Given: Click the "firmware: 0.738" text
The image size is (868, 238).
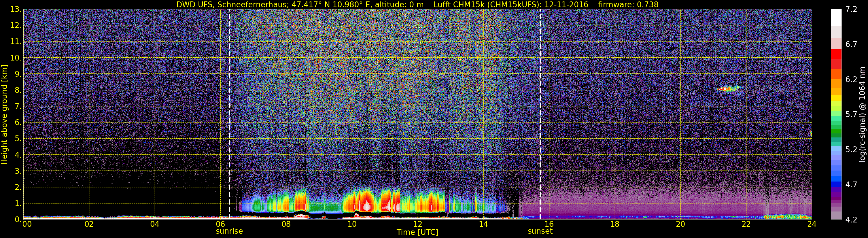Looking at the screenshot, I should [628, 4].
